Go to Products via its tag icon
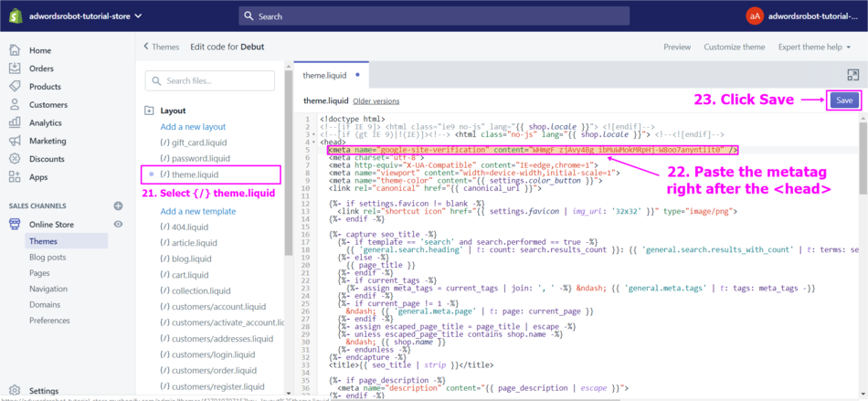Viewport: 868px width, 401px height. [x=16, y=87]
